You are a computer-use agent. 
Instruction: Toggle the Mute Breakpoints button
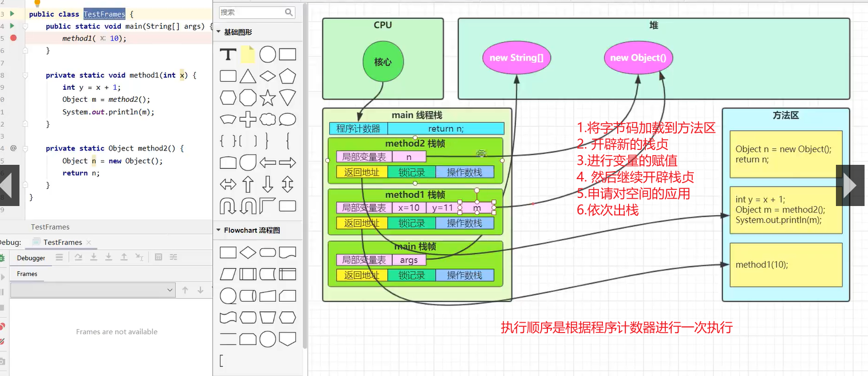pyautogui.click(x=2, y=342)
